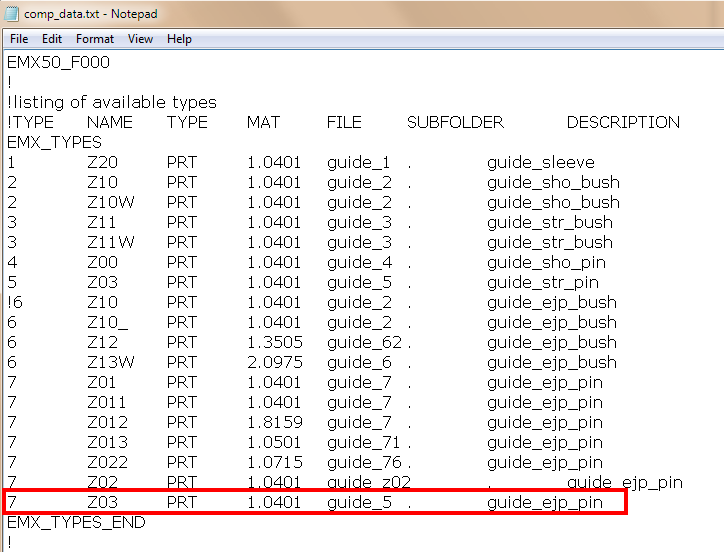
Task: Open the View menu
Action: tap(140, 39)
